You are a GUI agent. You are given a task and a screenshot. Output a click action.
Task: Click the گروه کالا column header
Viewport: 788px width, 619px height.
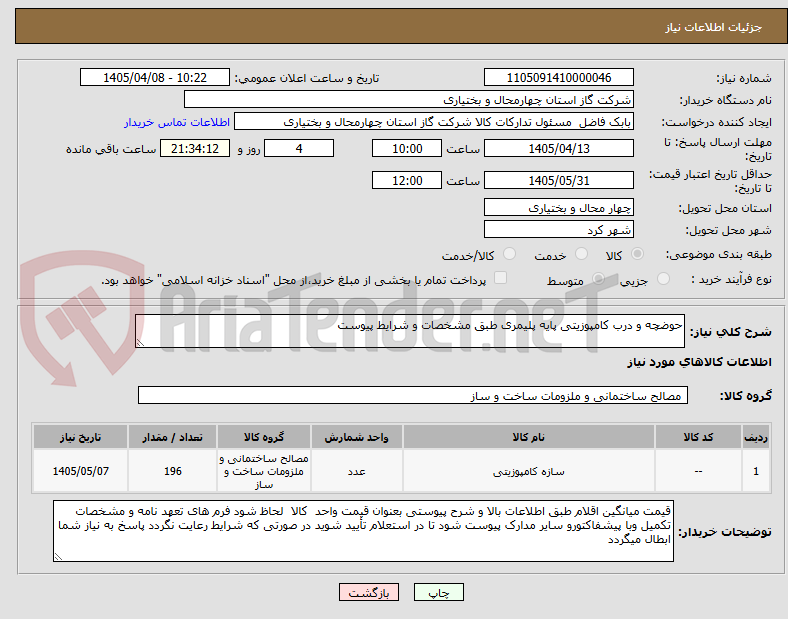tap(264, 437)
